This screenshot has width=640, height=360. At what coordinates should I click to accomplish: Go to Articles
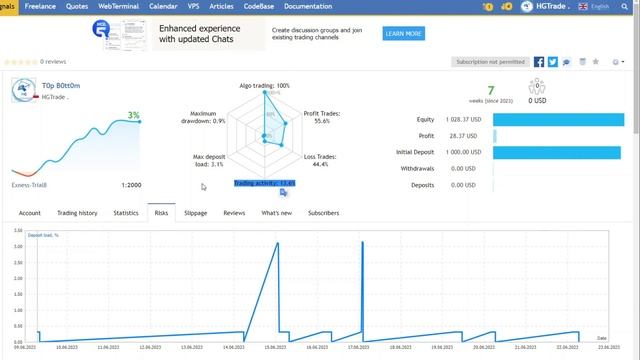(x=221, y=7)
